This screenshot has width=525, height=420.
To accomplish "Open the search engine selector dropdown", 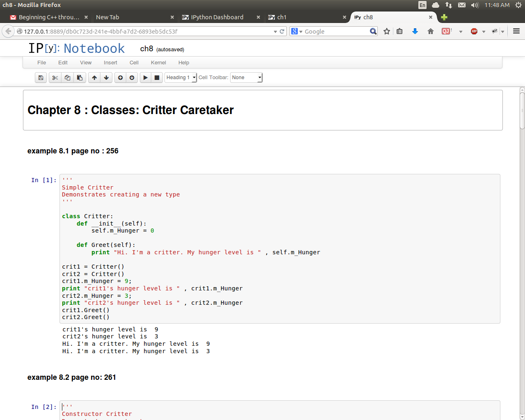I will [296, 31].
